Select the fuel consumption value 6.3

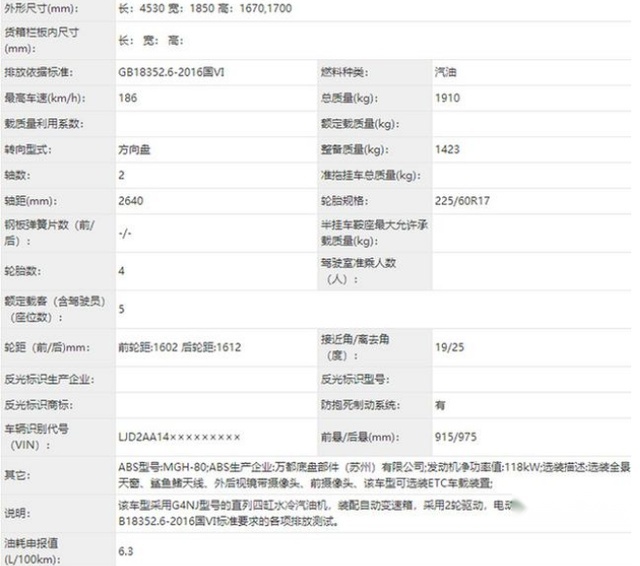coord(126,551)
